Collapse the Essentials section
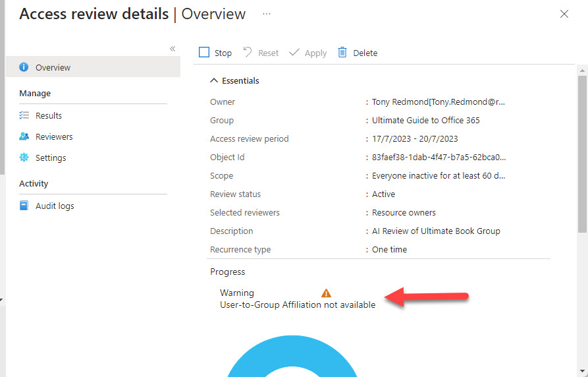The image size is (588, 377). pyautogui.click(x=213, y=80)
